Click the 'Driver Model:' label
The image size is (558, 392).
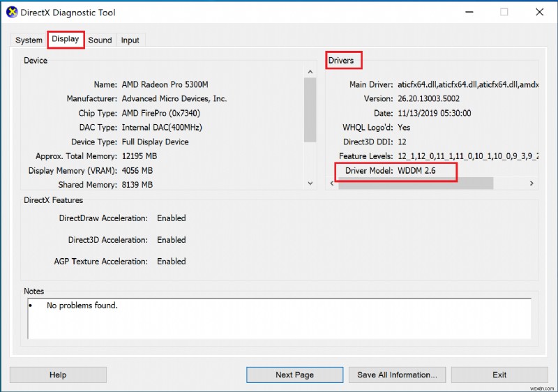(369, 171)
